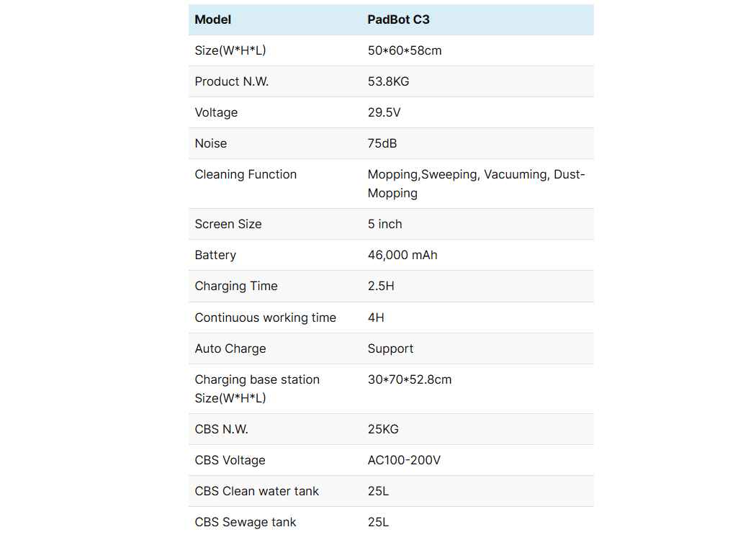Select the 30*70*52.8cm base station size
Viewport: 756px width, 545px height.
click(x=410, y=379)
